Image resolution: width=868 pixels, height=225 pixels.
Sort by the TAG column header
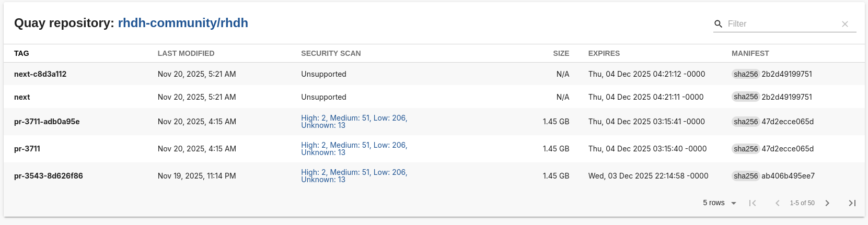click(21, 53)
